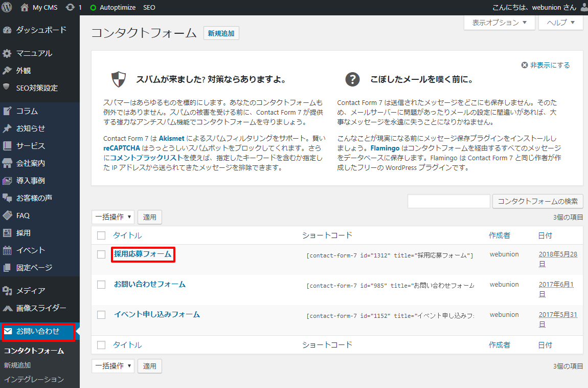The image size is (588, 388).
Task: Toggle the select-all checkbox in table footer
Action: [x=101, y=345]
